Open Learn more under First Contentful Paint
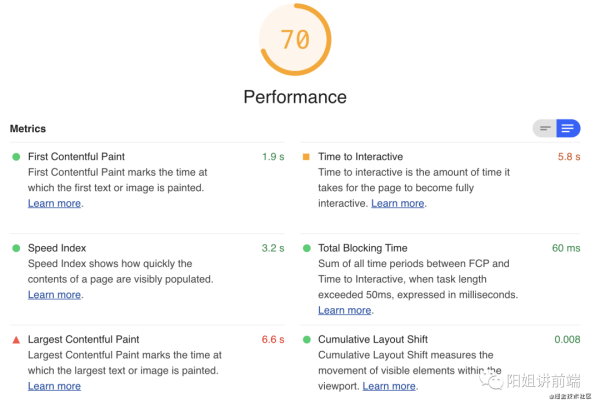 click(54, 204)
